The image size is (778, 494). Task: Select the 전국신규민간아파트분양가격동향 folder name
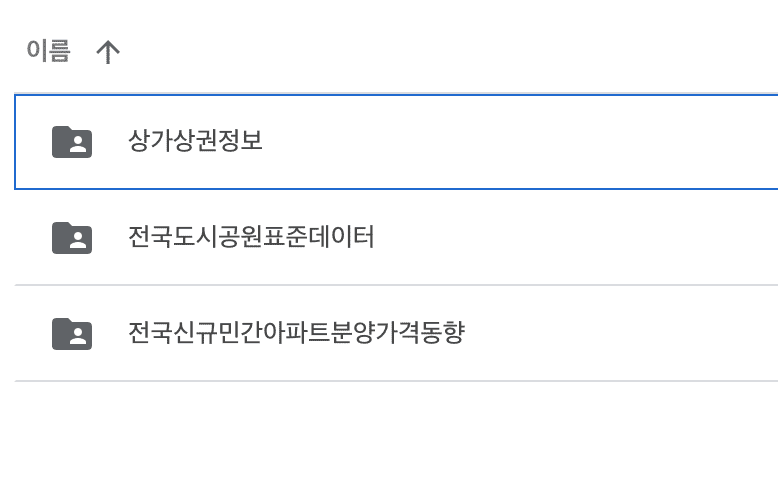tap(296, 333)
